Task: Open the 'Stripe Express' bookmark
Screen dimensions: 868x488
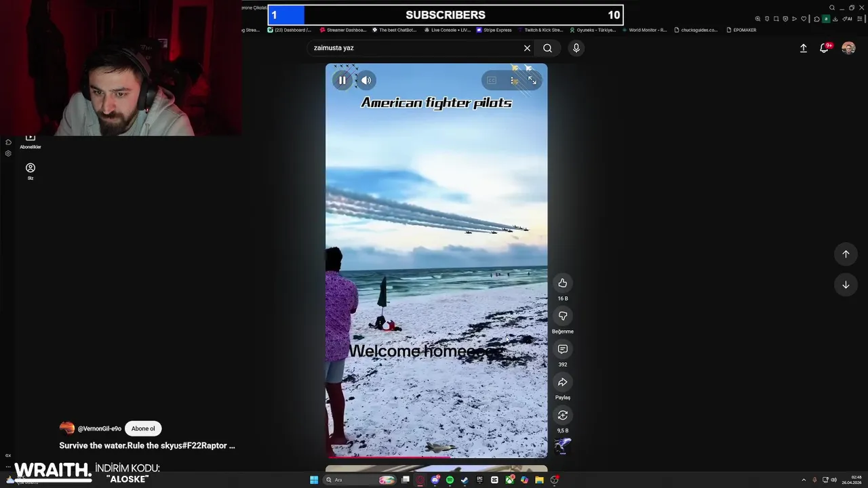Action: (494, 30)
